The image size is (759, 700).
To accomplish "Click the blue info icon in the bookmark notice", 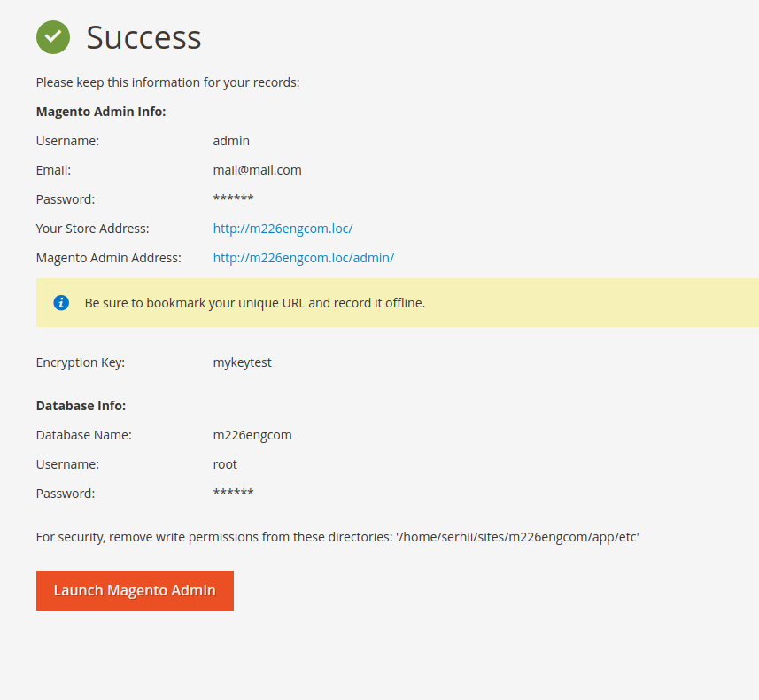I will [61, 302].
